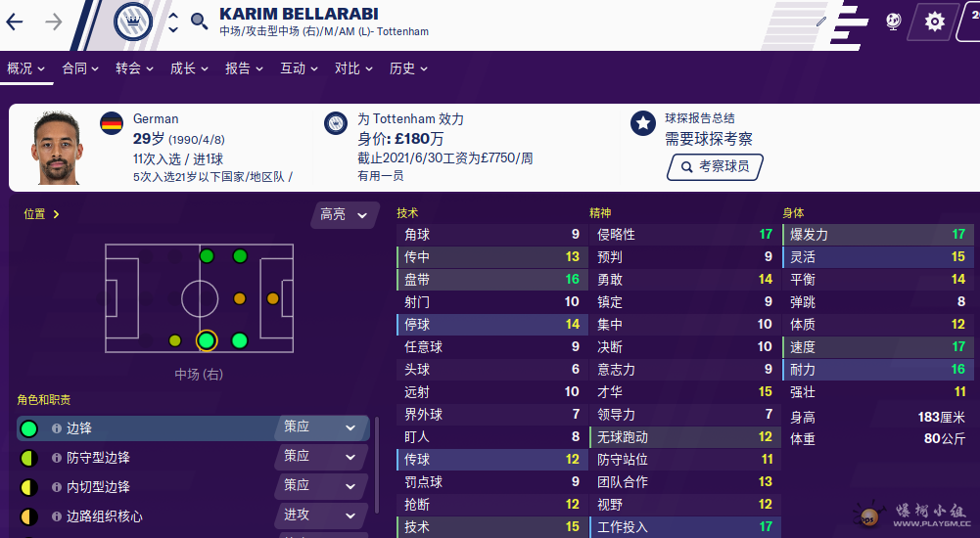980x538 pixels.
Task: Select the 防守型边锋 role circle
Action: [28, 458]
